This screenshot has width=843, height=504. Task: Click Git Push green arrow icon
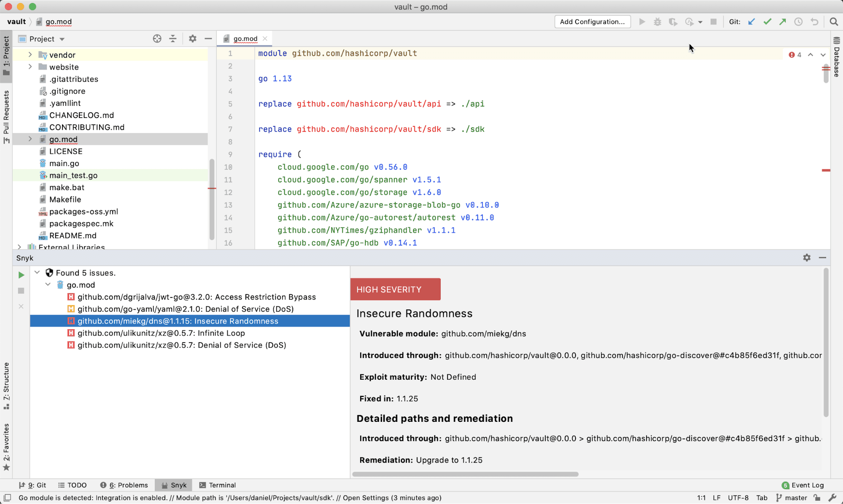[x=783, y=21]
